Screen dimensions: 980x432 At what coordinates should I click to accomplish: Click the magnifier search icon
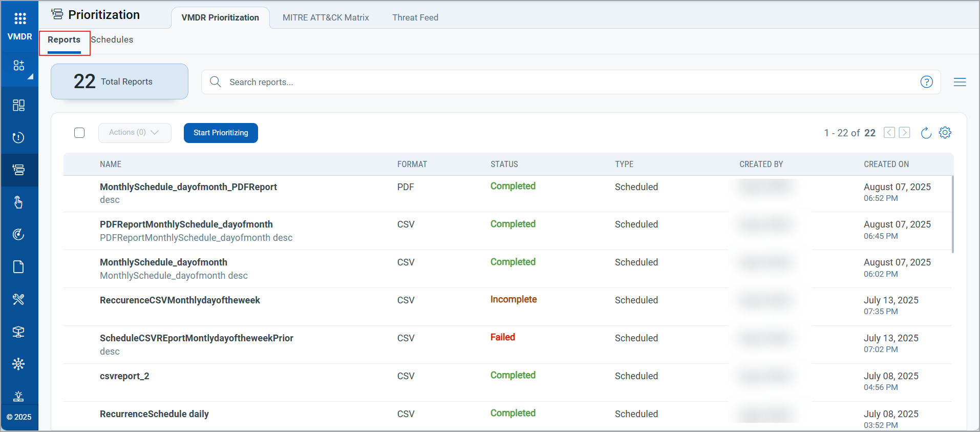216,82
